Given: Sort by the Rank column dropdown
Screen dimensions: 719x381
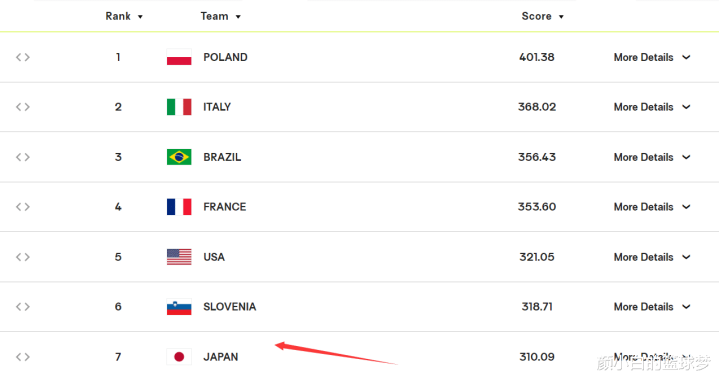Looking at the screenshot, I should point(124,17).
